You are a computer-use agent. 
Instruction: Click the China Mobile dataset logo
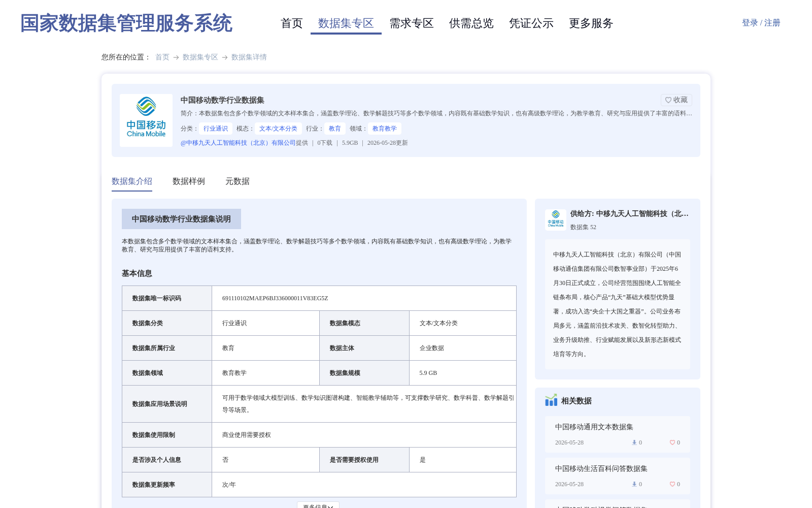146,120
